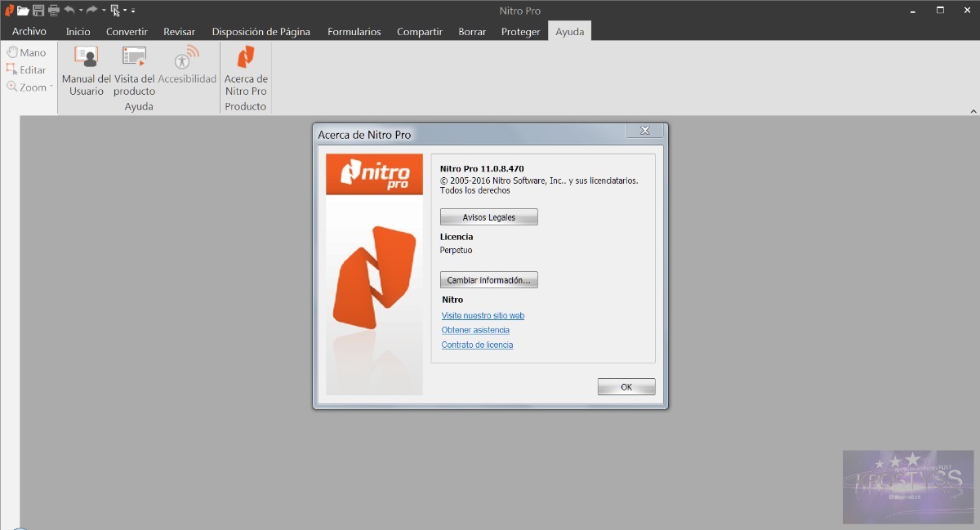980x530 pixels.
Task: Select the Ayuda tab
Action: pos(570,32)
